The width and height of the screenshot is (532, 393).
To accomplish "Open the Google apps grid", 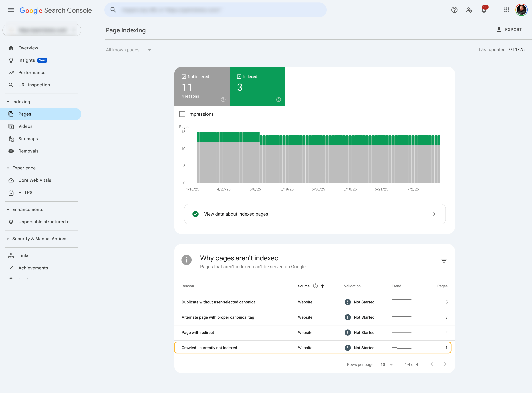I will [x=507, y=10].
